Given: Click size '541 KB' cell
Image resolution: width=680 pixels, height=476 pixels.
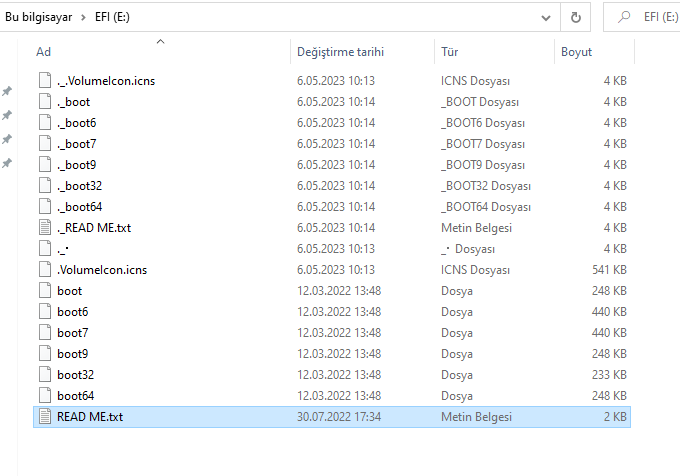Looking at the screenshot, I should (609, 270).
